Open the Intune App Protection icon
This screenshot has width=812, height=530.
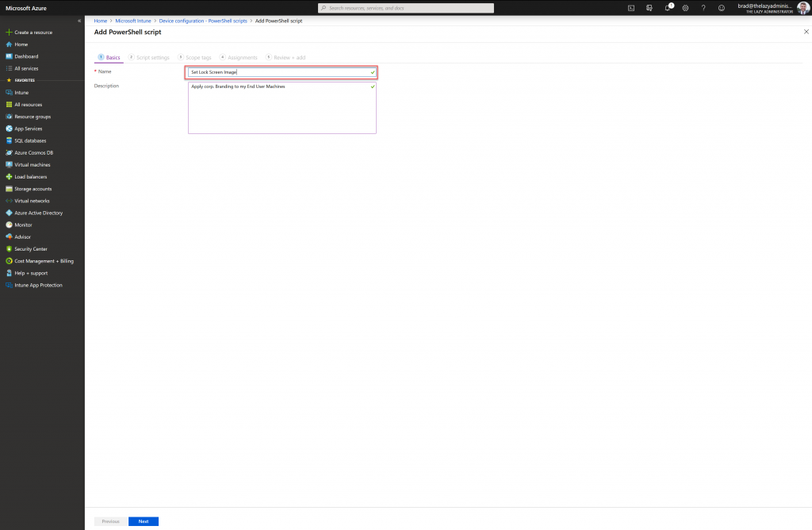pos(9,286)
